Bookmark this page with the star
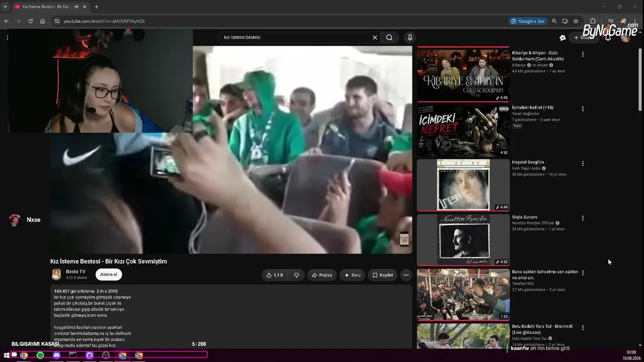 point(576,21)
